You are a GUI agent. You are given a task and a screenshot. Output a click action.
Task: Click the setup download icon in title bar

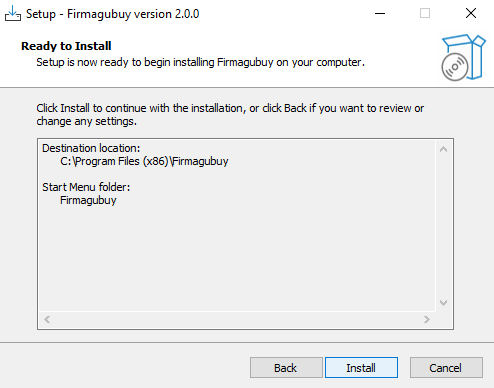click(13, 14)
